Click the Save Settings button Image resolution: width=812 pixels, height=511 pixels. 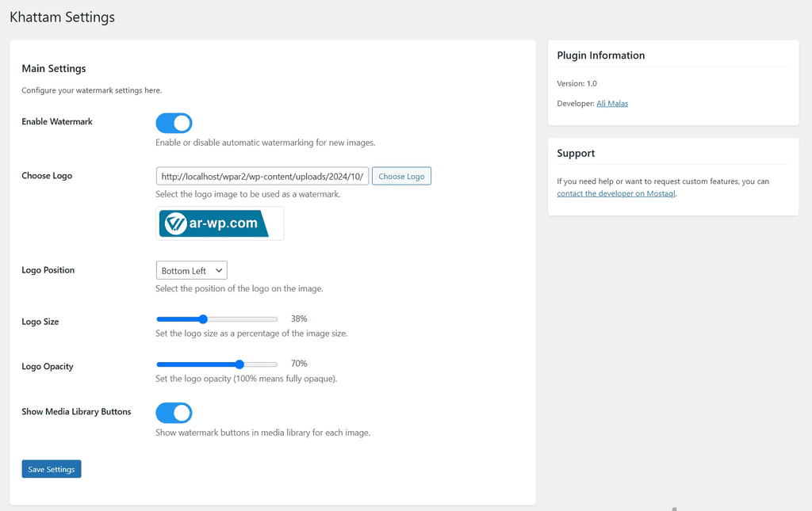point(52,469)
